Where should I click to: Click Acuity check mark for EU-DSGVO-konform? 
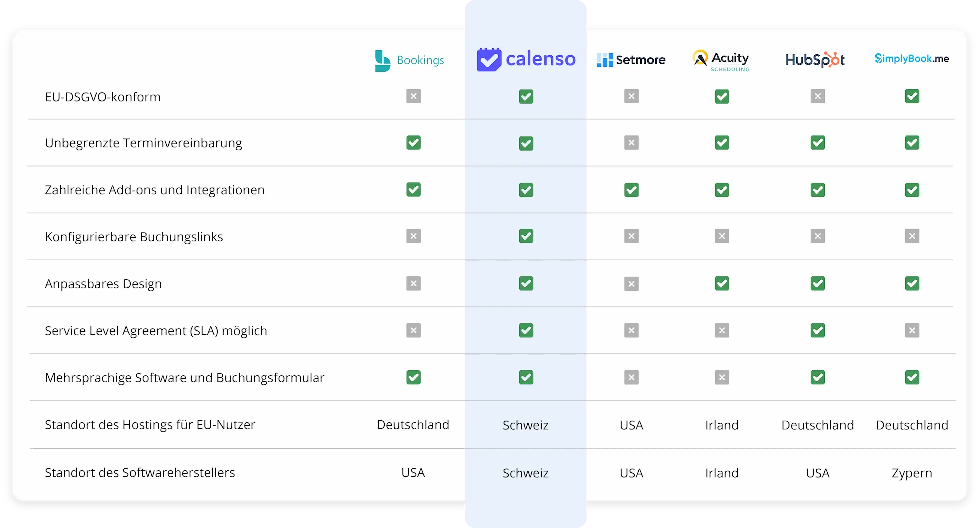pos(722,96)
